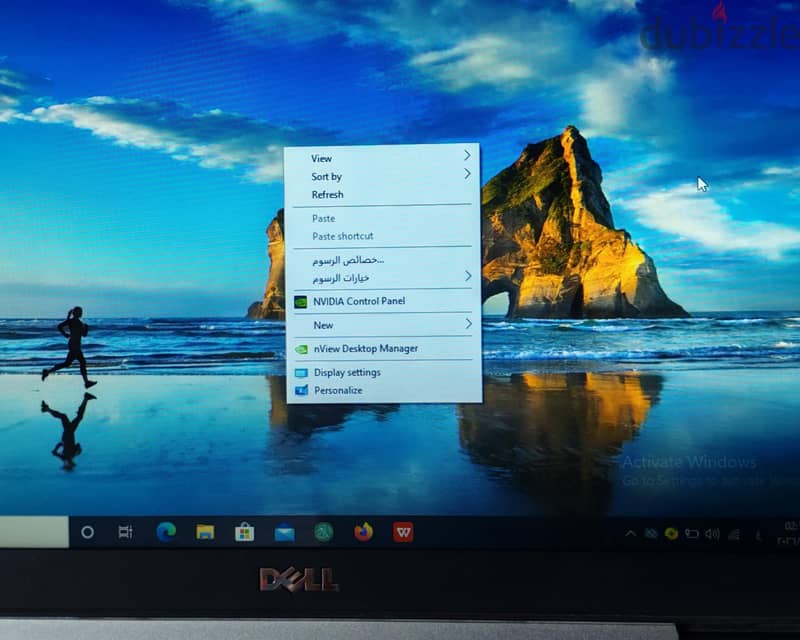Open the Mail app from the taskbar

[284, 533]
